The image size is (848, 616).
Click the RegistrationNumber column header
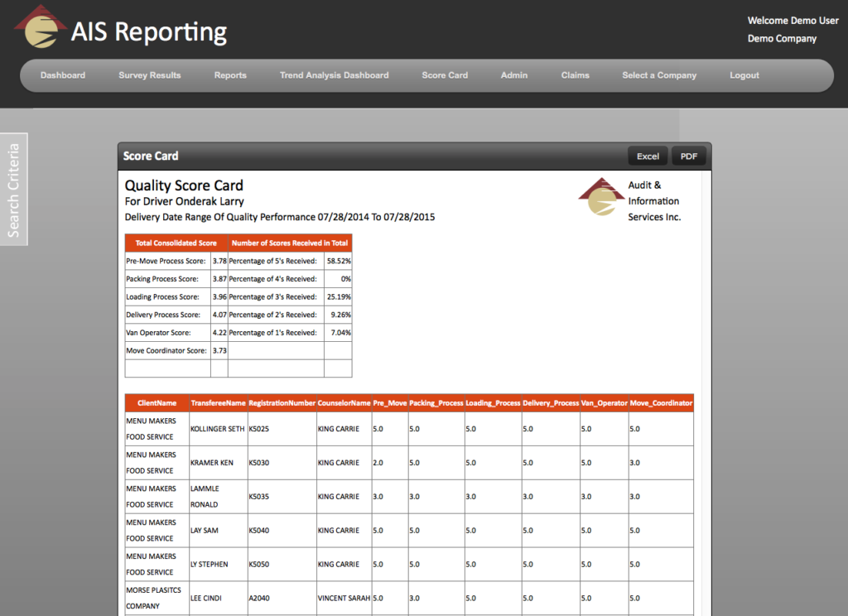(x=282, y=403)
